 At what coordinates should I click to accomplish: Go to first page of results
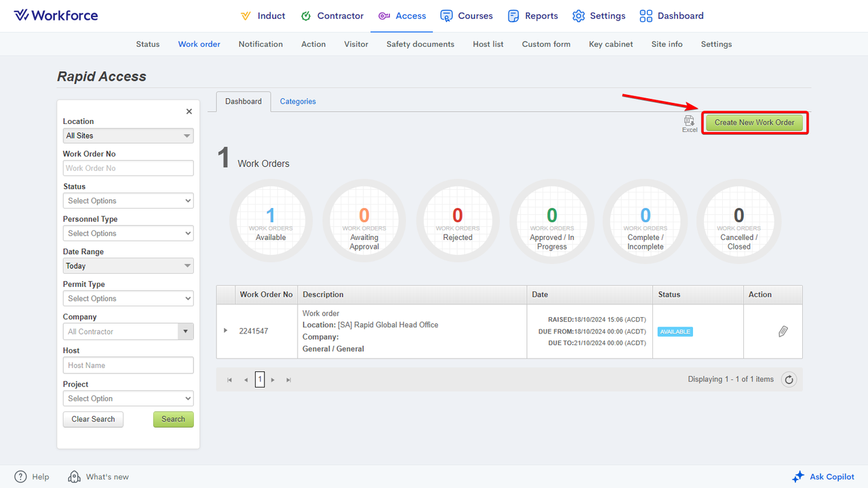[230, 380]
